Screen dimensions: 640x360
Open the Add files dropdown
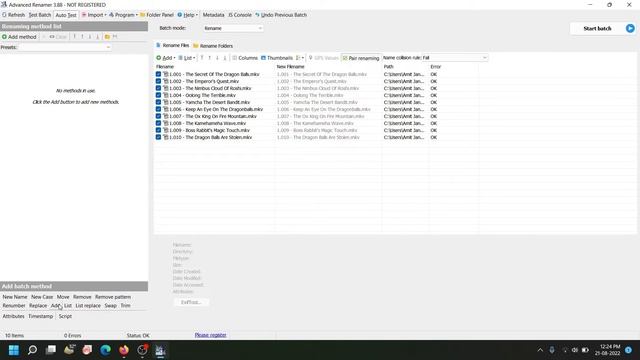[x=166, y=58]
